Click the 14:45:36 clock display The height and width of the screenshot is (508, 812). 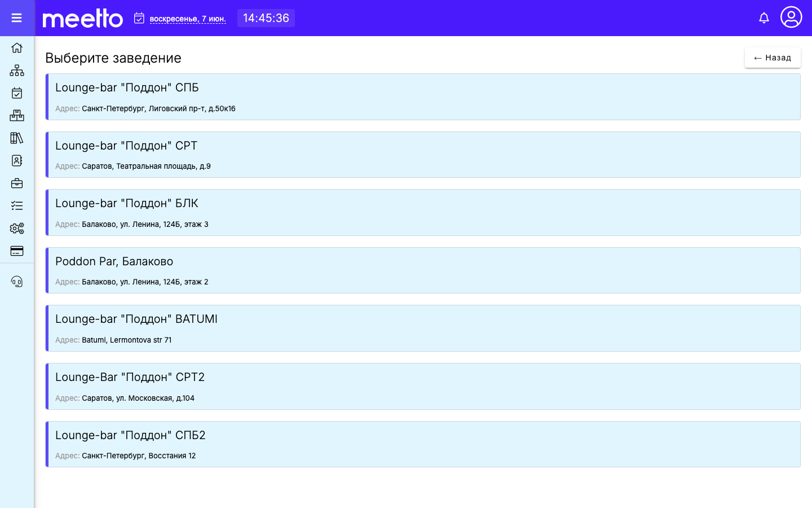[266, 18]
